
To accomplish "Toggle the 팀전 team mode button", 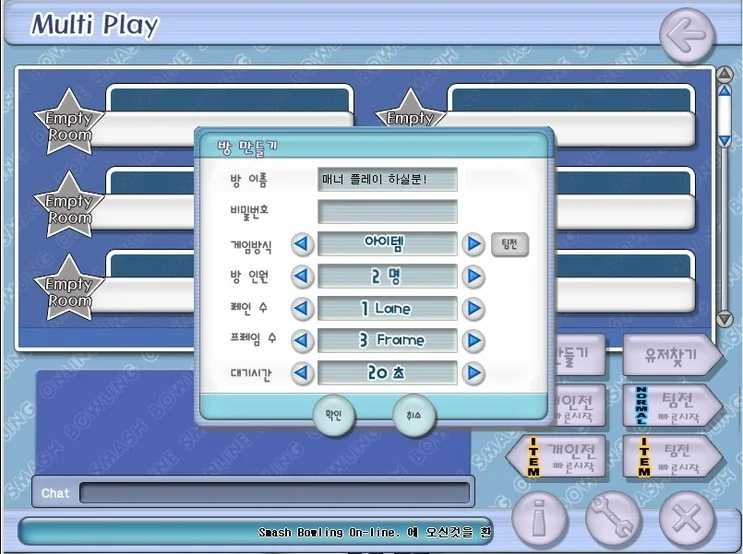I will (x=509, y=244).
